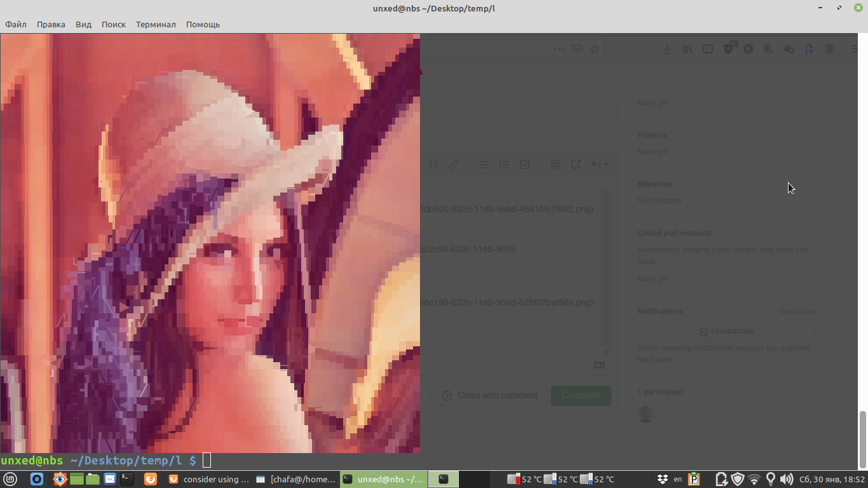
Task: Switch to the '[chafa@/home…' taskbar window
Action: coord(295,479)
